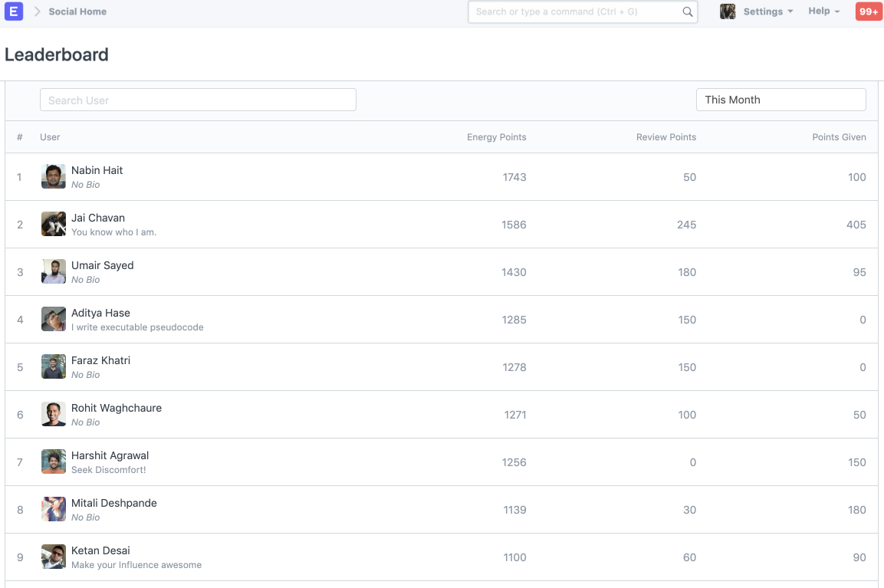Click the profile avatar beside Settings
The height and width of the screenshot is (588, 884).
[x=727, y=11]
